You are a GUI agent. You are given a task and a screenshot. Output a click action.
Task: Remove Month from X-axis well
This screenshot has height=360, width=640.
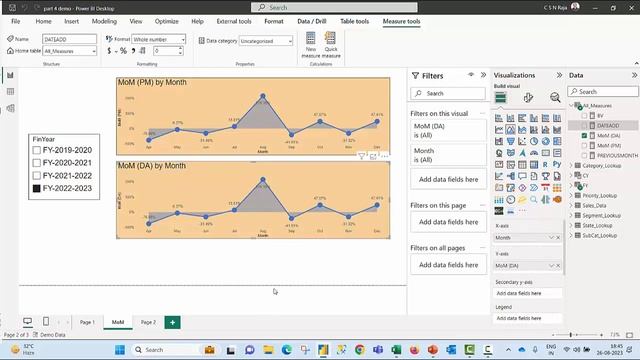(x=558, y=238)
